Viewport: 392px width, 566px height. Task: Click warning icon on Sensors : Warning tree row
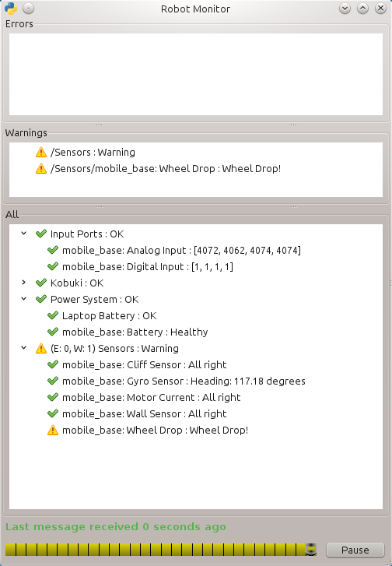tap(41, 348)
